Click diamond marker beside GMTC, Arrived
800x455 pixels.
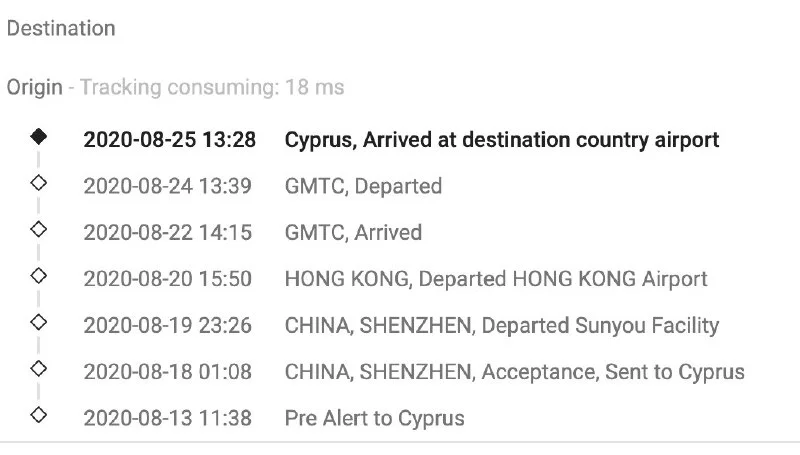tap(39, 229)
